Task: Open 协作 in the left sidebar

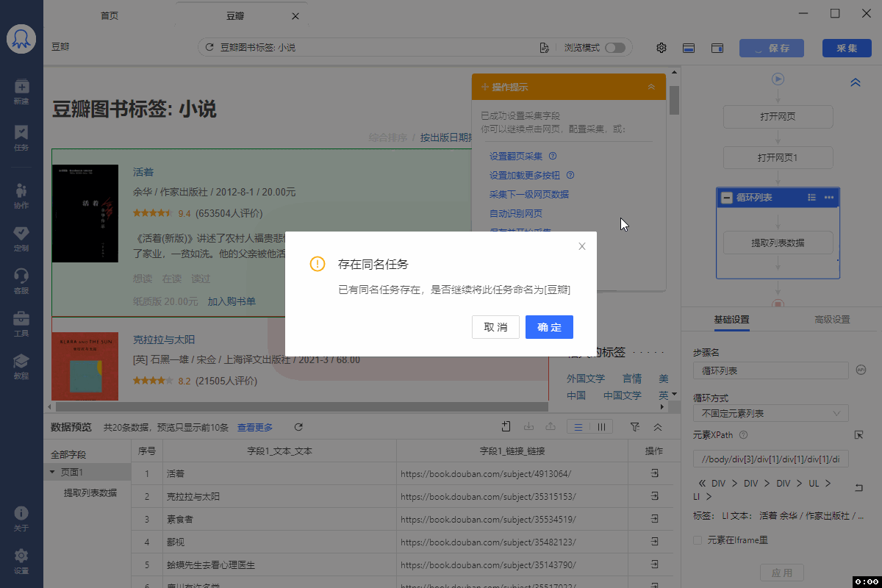Action: (x=21, y=196)
